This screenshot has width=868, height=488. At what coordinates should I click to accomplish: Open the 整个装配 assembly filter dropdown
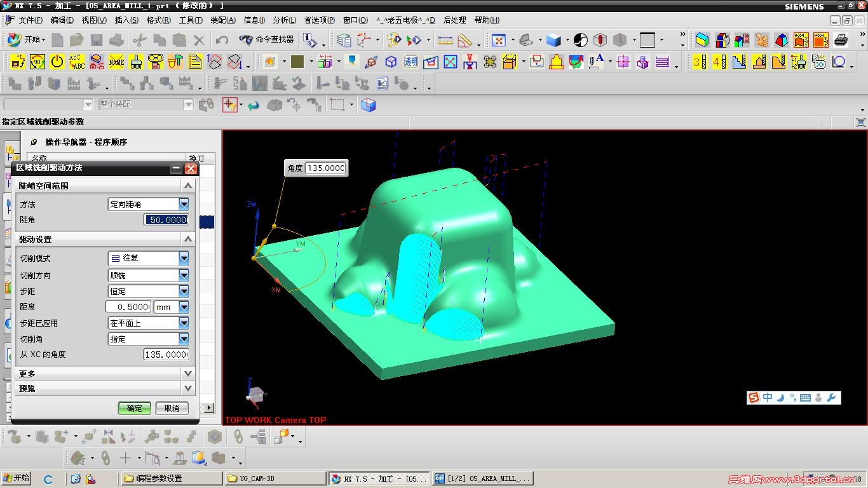188,104
